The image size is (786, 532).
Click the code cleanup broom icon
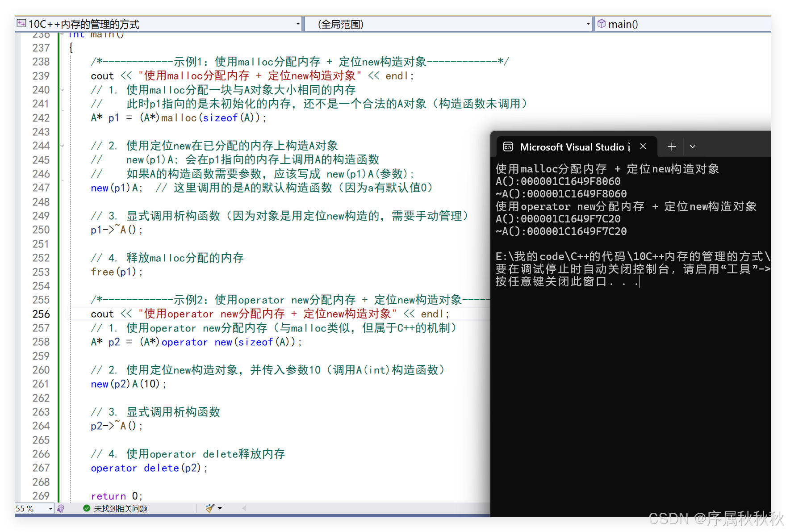click(x=209, y=508)
